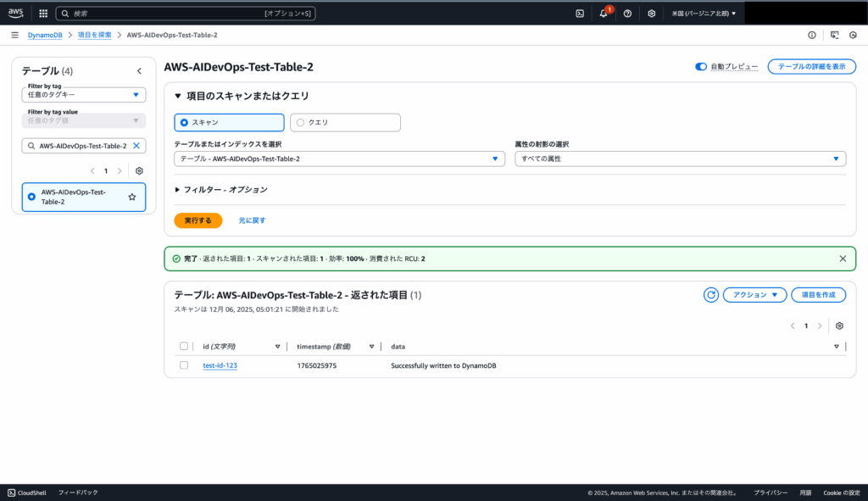The width and height of the screenshot is (868, 501).
Task: Open the AWS services grid menu
Action: click(43, 14)
